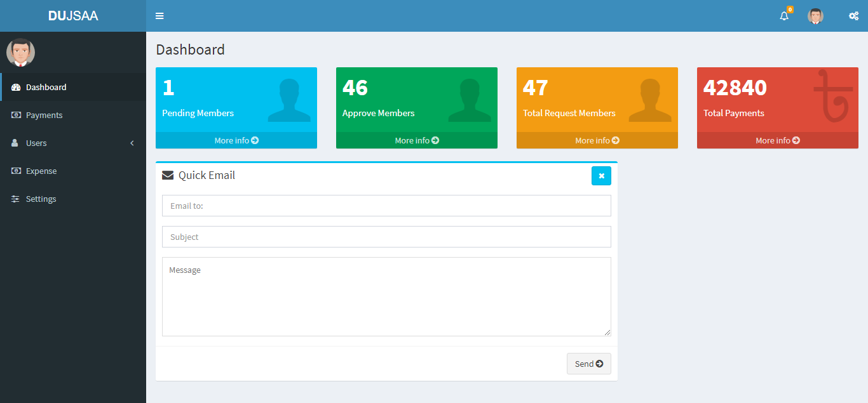Open the Settings menu item
This screenshot has width=868, height=403.
41,199
